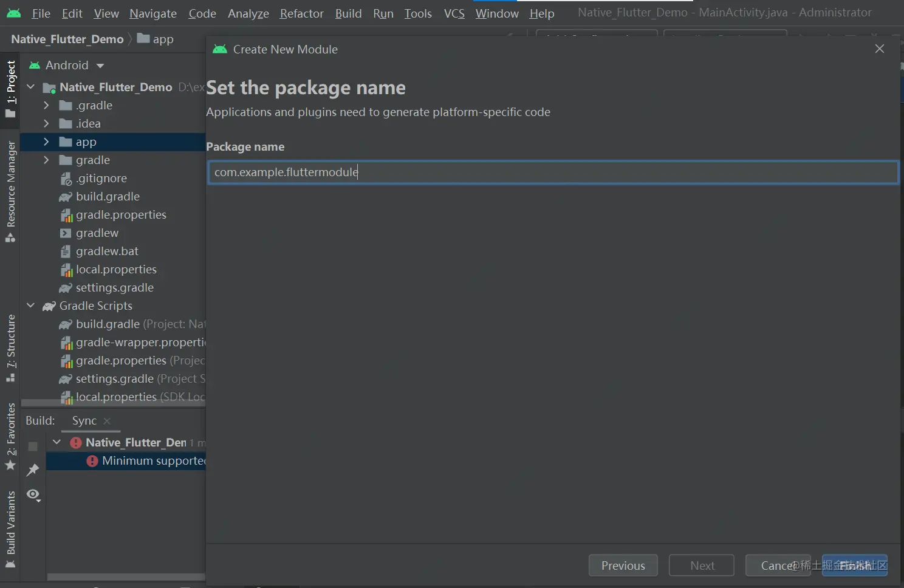Select gradle.properties under project root
Screen dimensions: 904x588
point(121,214)
